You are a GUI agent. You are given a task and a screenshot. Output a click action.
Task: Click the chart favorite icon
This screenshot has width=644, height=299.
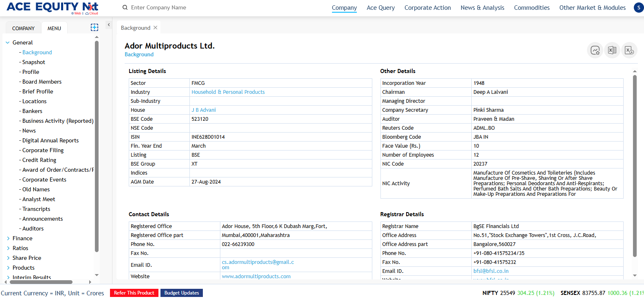pos(595,50)
